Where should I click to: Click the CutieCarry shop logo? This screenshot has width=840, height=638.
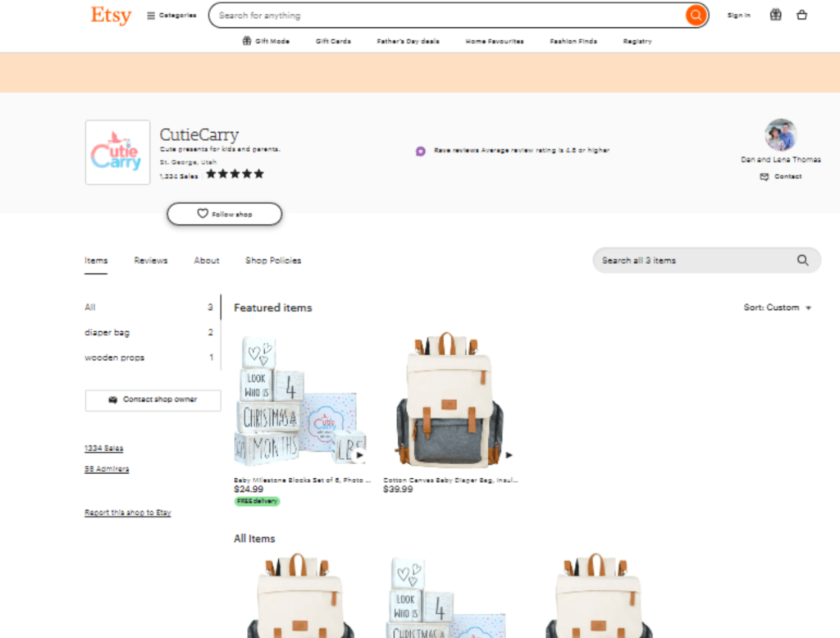click(118, 153)
